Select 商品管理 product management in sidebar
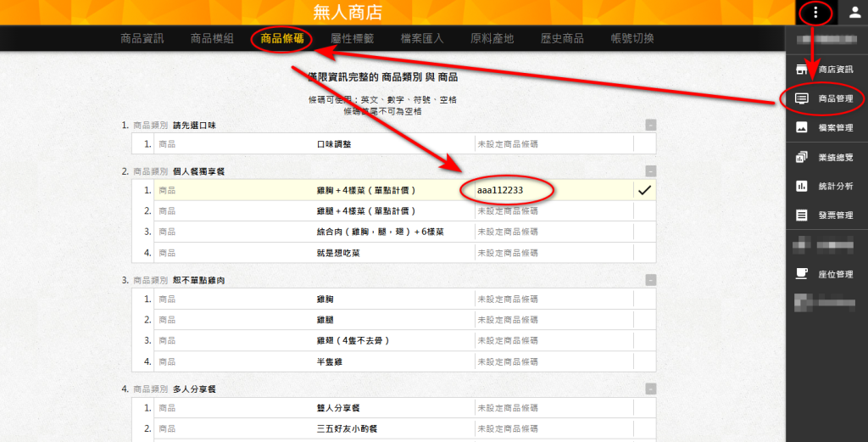 [826, 98]
